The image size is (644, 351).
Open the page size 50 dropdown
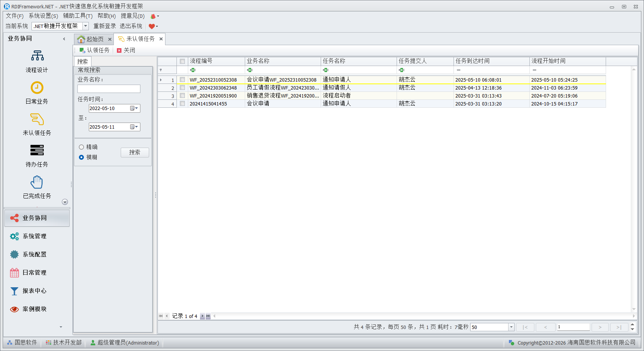coord(511,327)
